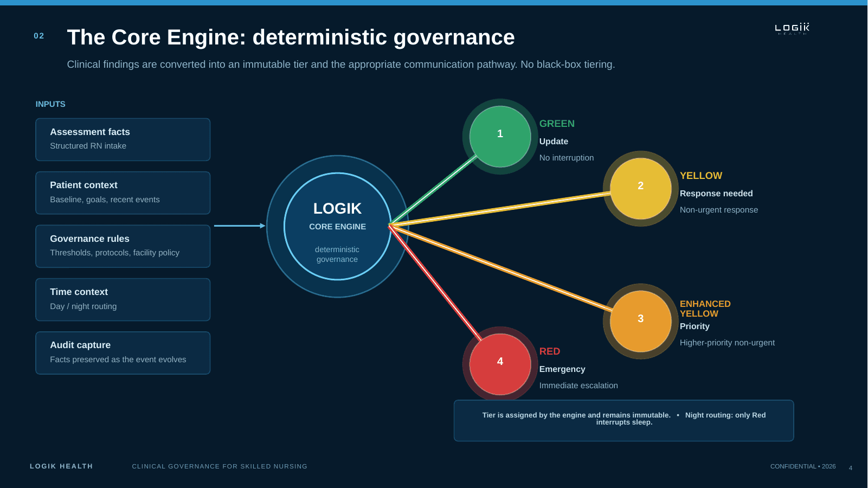Open the Time context card
This screenshot has width=868, height=488.
[123, 299]
